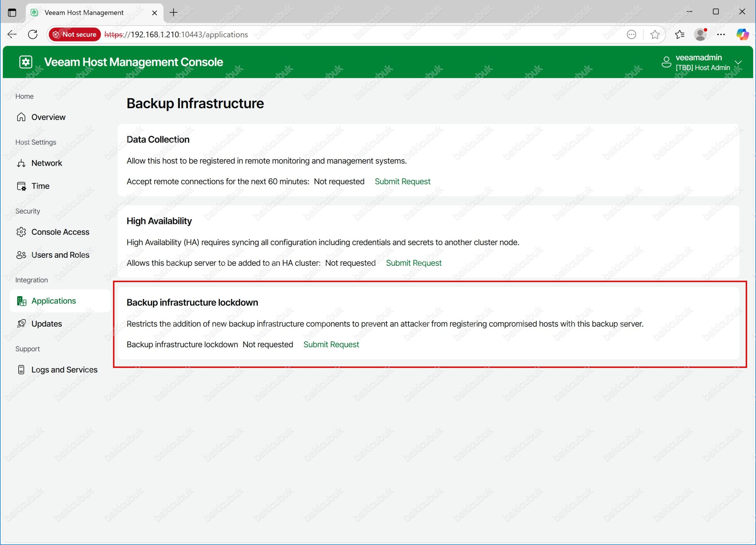Select the Veeam Host Management browser tab
Viewport: 756px width, 545px height.
[94, 13]
